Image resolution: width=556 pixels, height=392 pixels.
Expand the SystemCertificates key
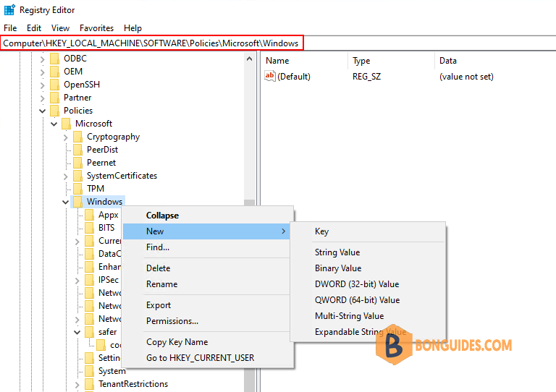(66, 176)
